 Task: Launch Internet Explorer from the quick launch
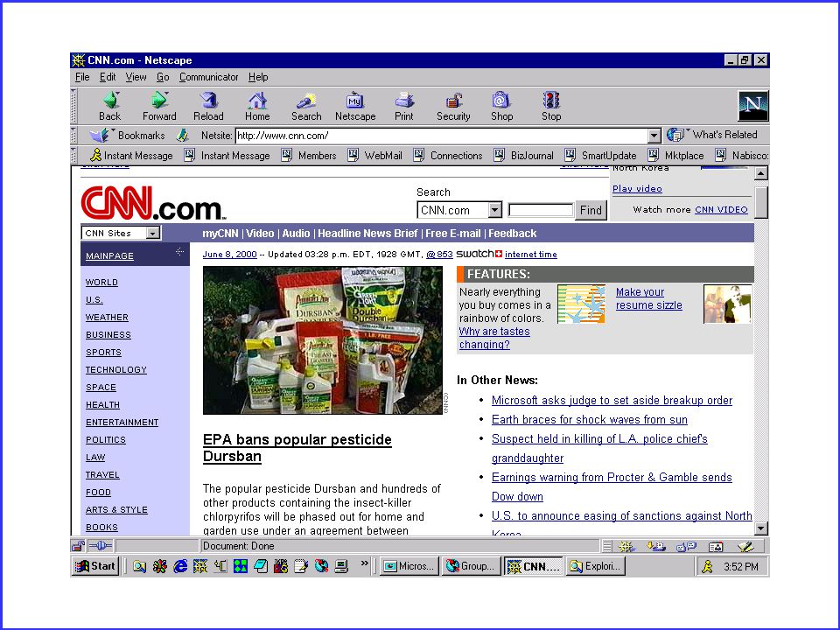click(180, 566)
